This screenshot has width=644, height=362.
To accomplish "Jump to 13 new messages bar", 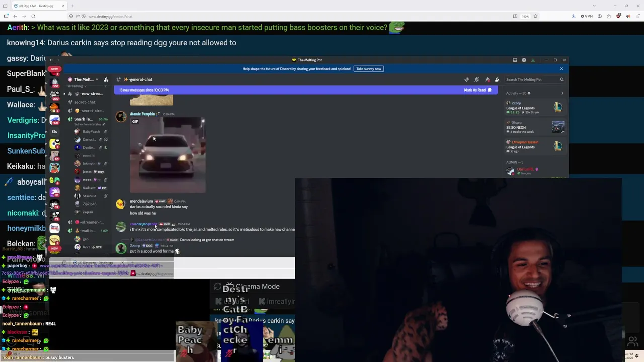I will [x=306, y=90].
